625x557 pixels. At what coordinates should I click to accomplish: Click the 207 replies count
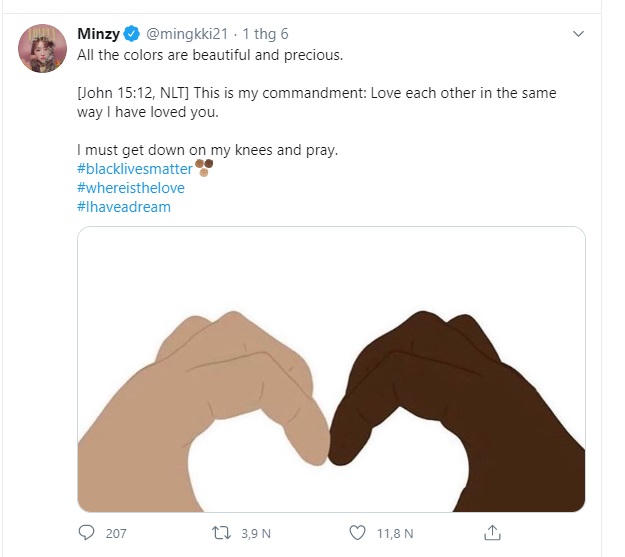(x=116, y=533)
